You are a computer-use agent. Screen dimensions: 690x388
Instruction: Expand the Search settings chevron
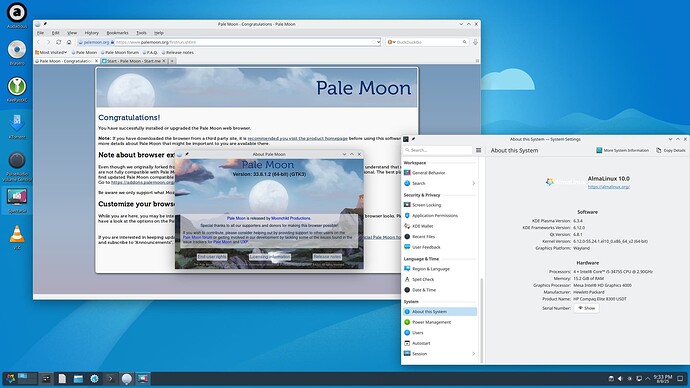pos(473,183)
